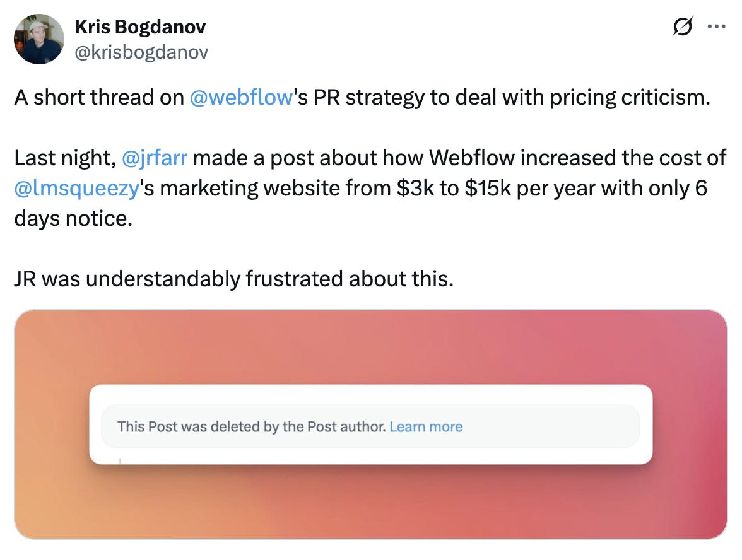Open the three-dot more options menu
This screenshot has height=560, width=742.
716,27
